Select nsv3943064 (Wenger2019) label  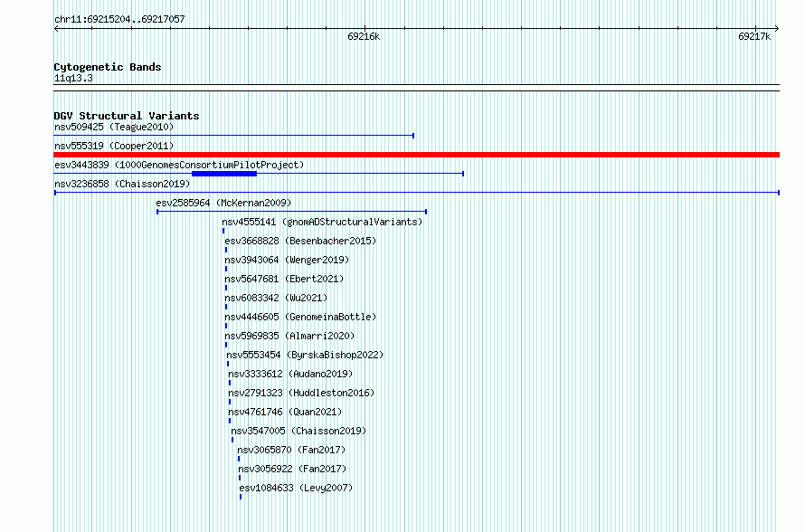click(287, 260)
